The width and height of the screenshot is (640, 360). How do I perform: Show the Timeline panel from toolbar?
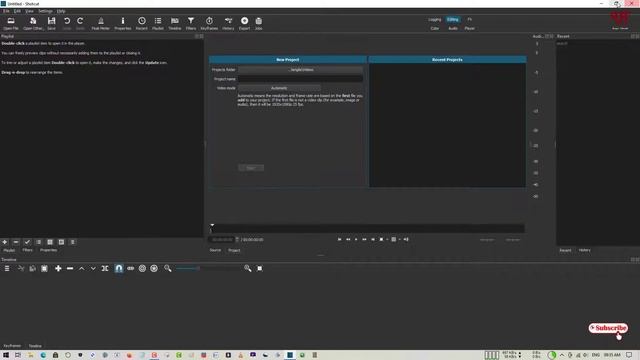(x=175, y=23)
